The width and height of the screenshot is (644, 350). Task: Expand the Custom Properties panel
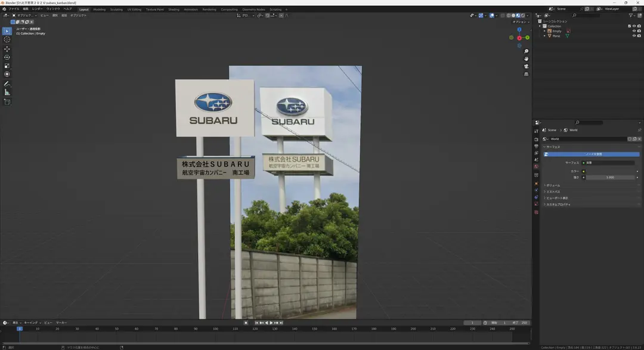(x=558, y=205)
